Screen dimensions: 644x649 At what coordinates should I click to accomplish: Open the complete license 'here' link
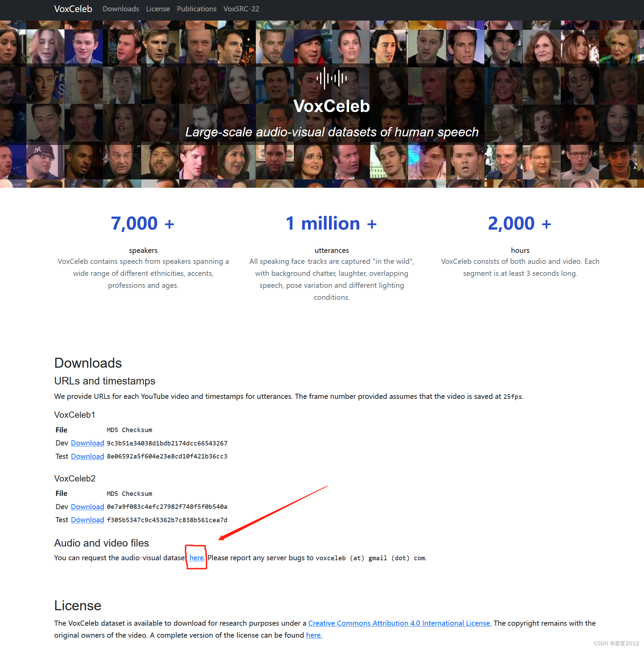tap(314, 635)
